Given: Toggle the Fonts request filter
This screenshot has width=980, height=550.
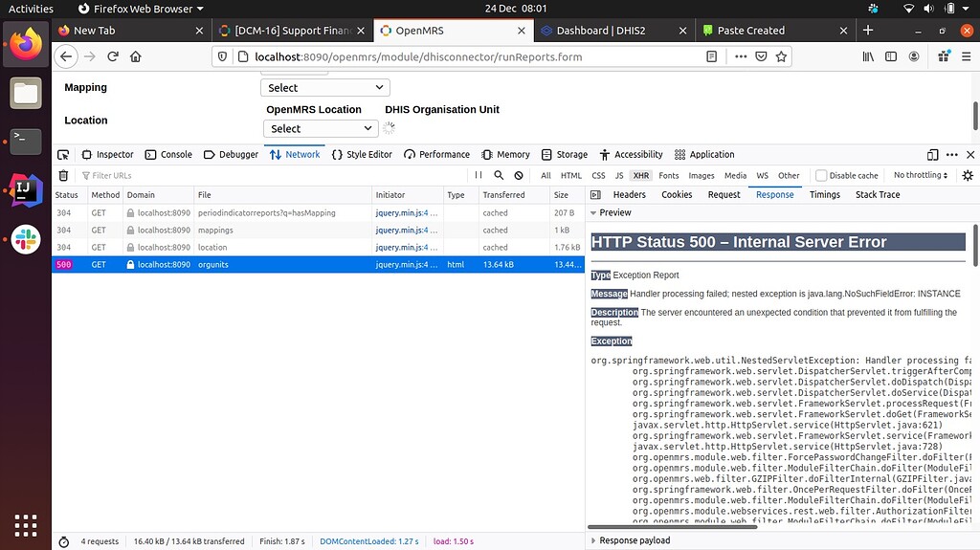Looking at the screenshot, I should click(668, 176).
